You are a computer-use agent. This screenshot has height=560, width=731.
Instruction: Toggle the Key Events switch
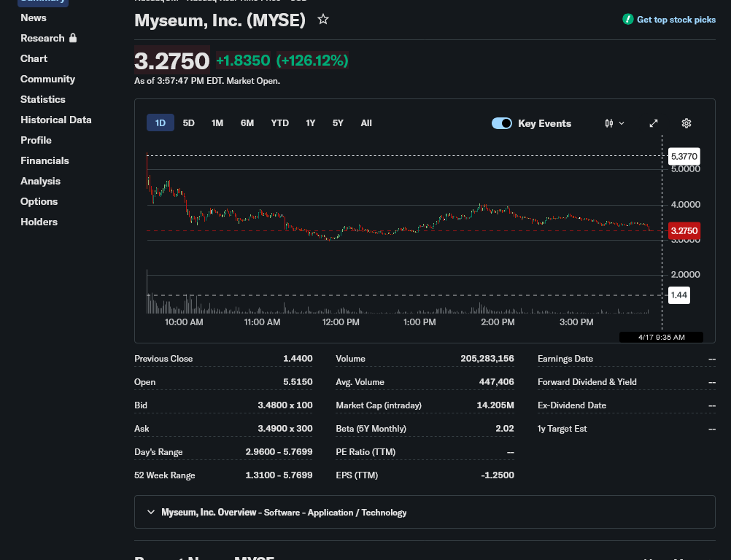tap(502, 123)
